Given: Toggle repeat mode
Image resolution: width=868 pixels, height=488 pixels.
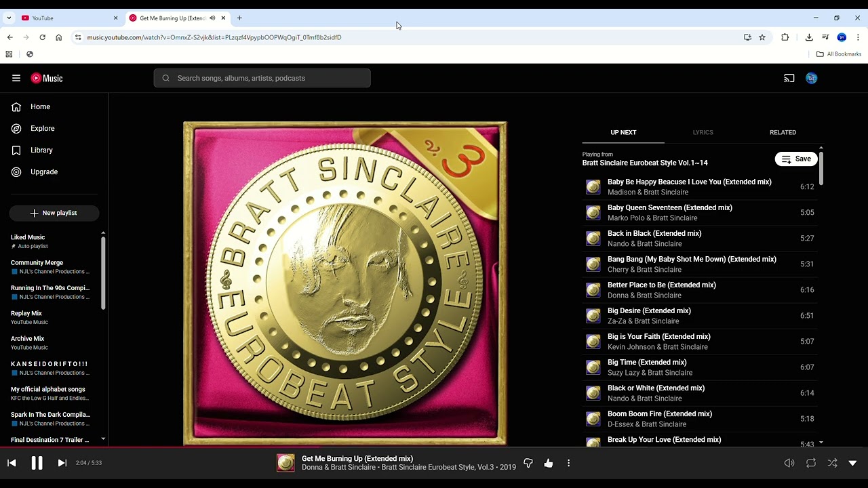Looking at the screenshot, I should [x=810, y=463].
